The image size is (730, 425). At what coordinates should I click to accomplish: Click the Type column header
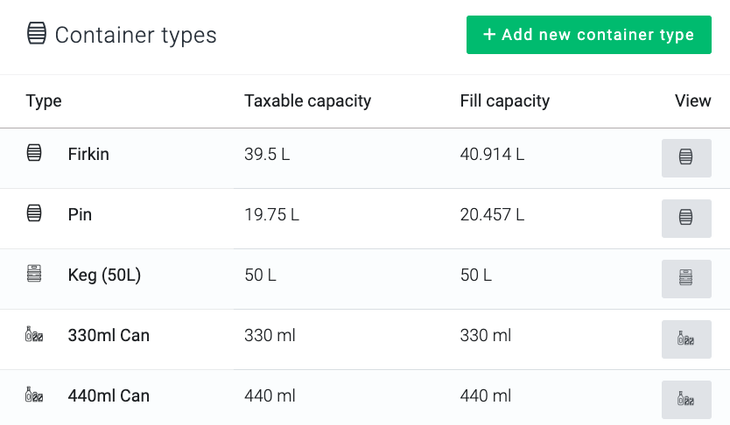click(x=44, y=101)
